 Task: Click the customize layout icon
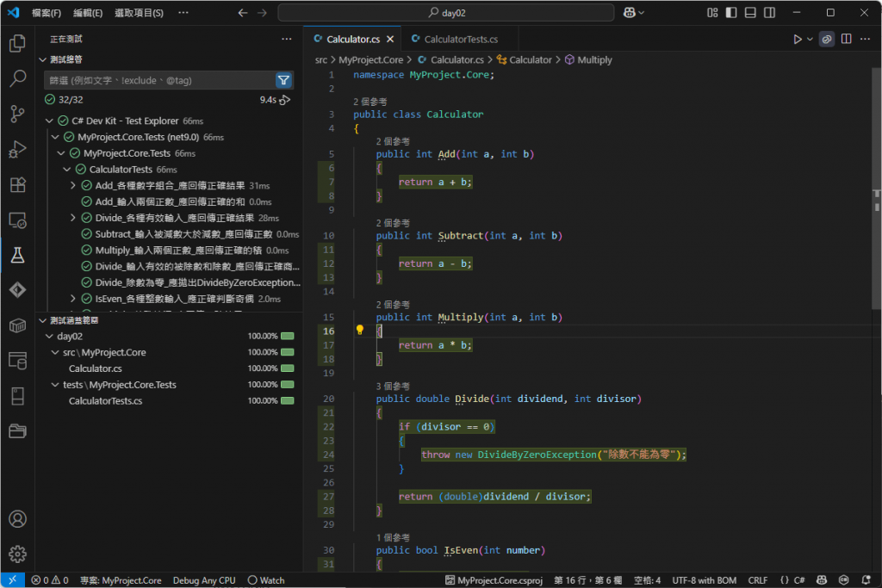pos(712,12)
